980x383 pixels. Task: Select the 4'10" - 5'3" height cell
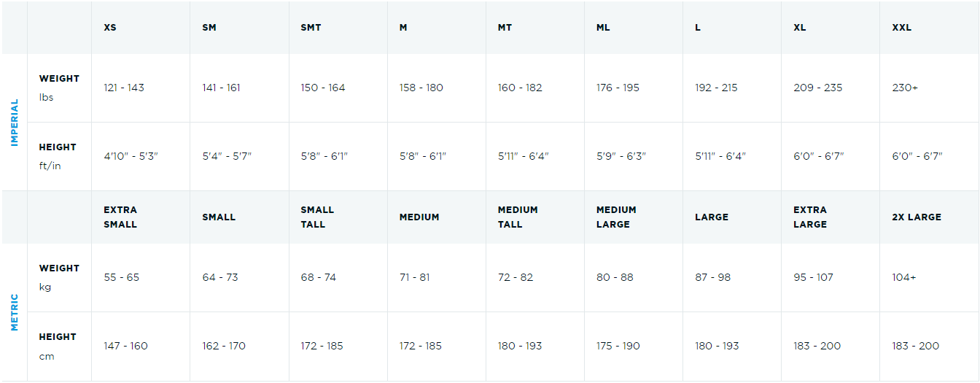tap(131, 156)
